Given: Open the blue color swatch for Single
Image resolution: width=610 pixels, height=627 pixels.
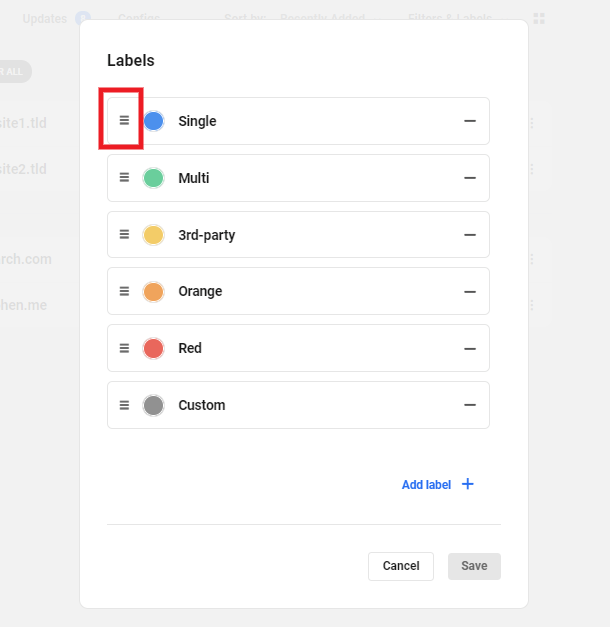Looking at the screenshot, I should (x=153, y=121).
